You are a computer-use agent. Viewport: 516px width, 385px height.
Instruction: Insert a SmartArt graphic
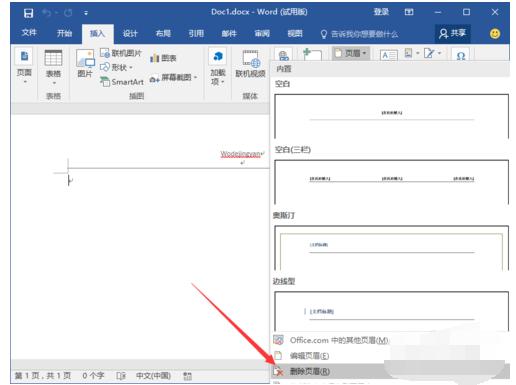pos(122,82)
